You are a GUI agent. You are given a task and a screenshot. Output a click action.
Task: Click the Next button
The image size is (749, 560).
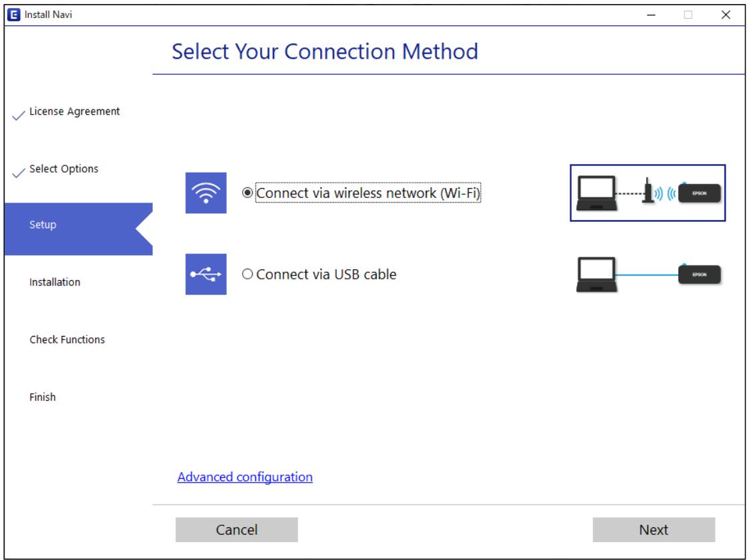(654, 530)
